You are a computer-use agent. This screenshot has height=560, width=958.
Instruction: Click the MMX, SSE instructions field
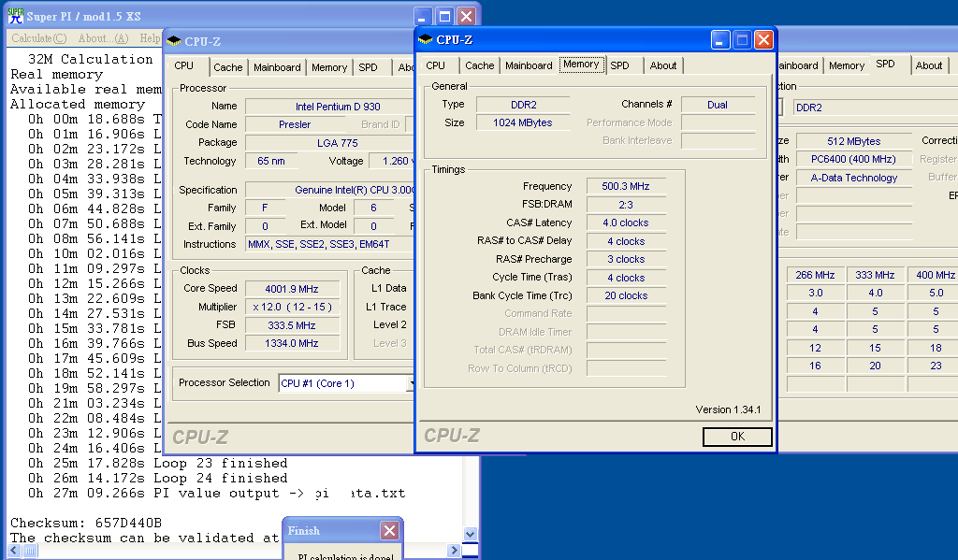[x=330, y=244]
